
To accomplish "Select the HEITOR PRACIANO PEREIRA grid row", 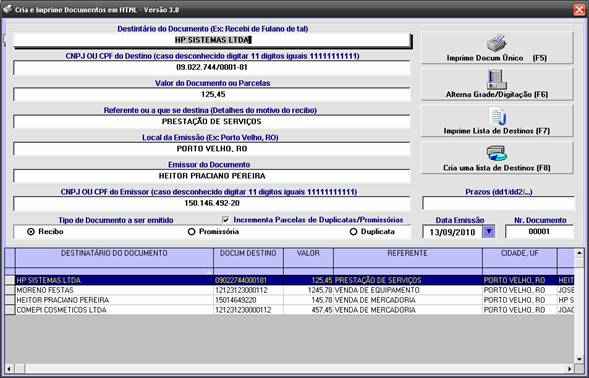I will [290, 300].
